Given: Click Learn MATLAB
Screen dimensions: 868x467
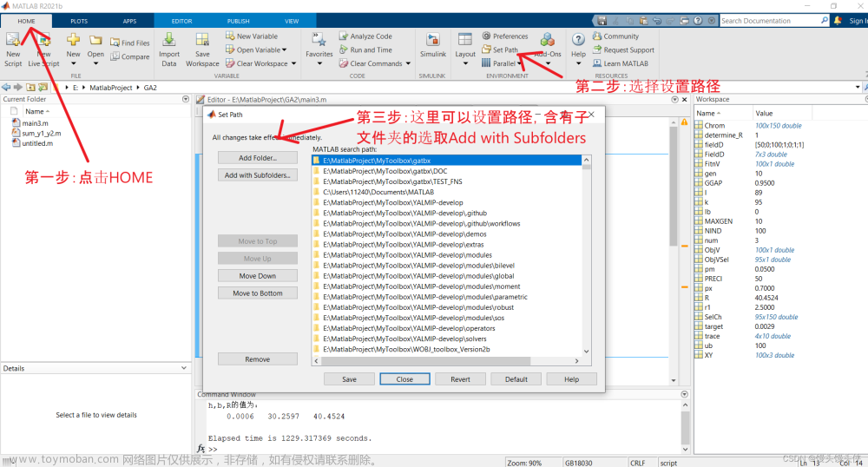Looking at the screenshot, I should coord(621,63).
